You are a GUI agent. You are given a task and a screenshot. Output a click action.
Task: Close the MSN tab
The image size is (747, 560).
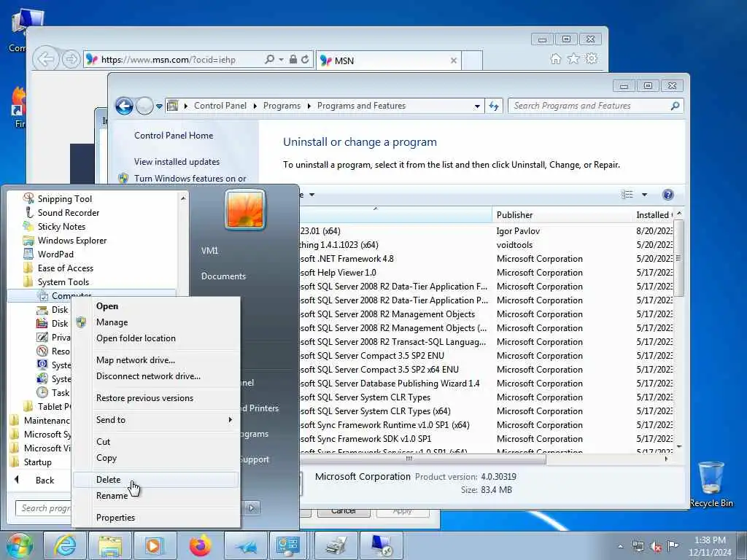click(454, 61)
